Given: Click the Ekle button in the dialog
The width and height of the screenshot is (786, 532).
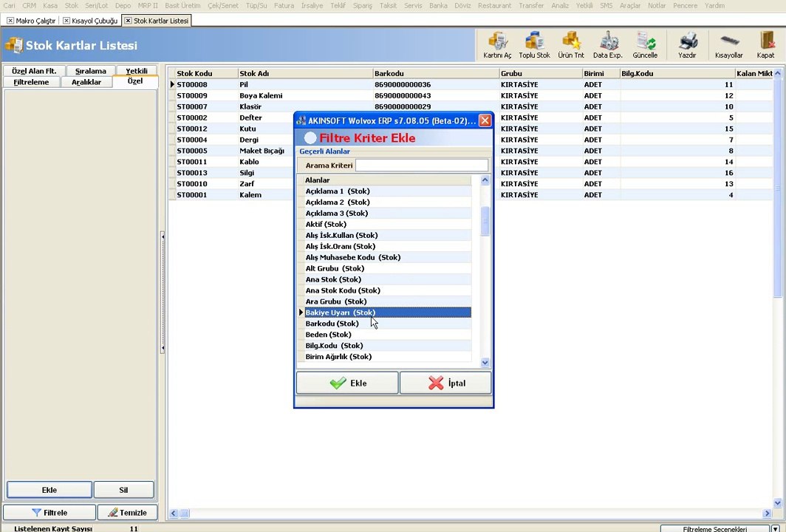Looking at the screenshot, I should tap(347, 383).
